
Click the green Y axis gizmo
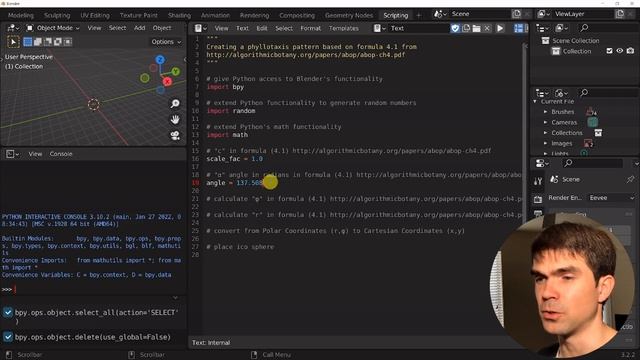176,71
